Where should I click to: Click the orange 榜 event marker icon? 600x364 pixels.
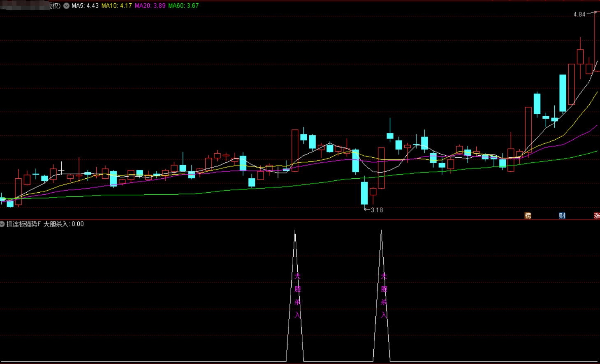point(528,216)
